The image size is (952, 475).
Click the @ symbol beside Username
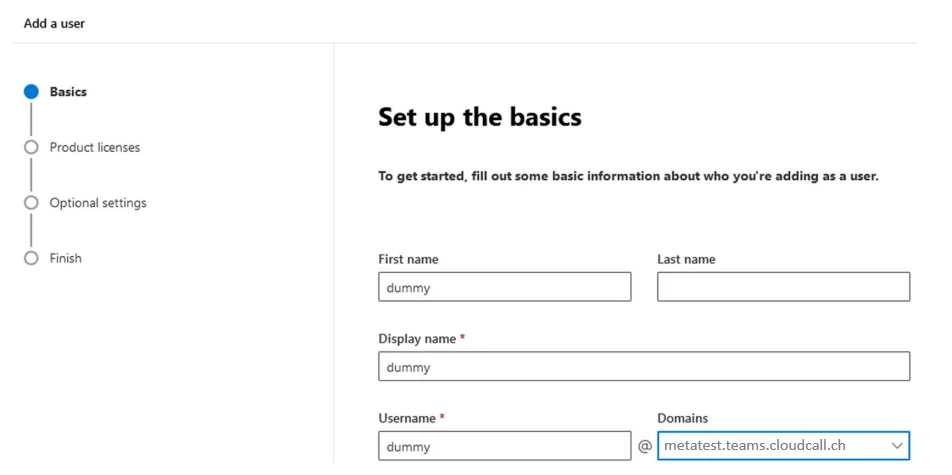pos(645,446)
